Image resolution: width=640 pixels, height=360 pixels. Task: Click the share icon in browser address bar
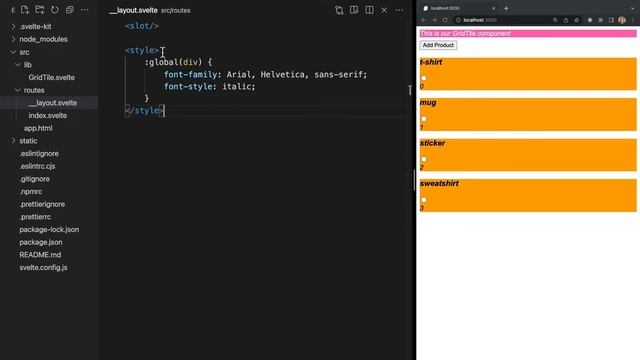pyautogui.click(x=566, y=20)
